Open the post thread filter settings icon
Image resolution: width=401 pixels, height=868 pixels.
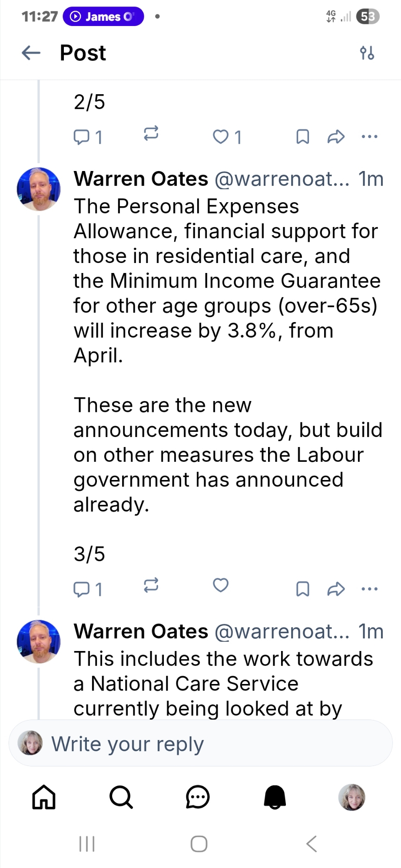pos(367,53)
